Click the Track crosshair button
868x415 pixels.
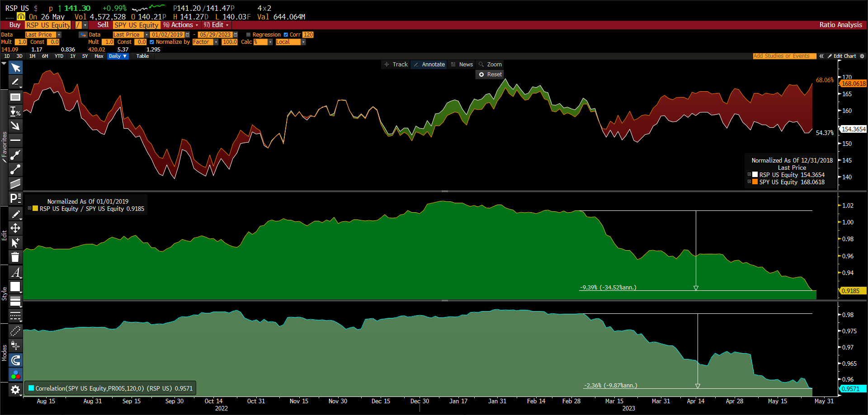point(396,65)
